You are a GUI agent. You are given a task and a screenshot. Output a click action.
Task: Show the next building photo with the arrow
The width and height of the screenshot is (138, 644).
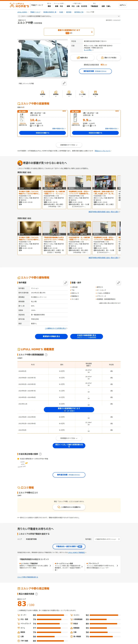(x=64, y=59)
